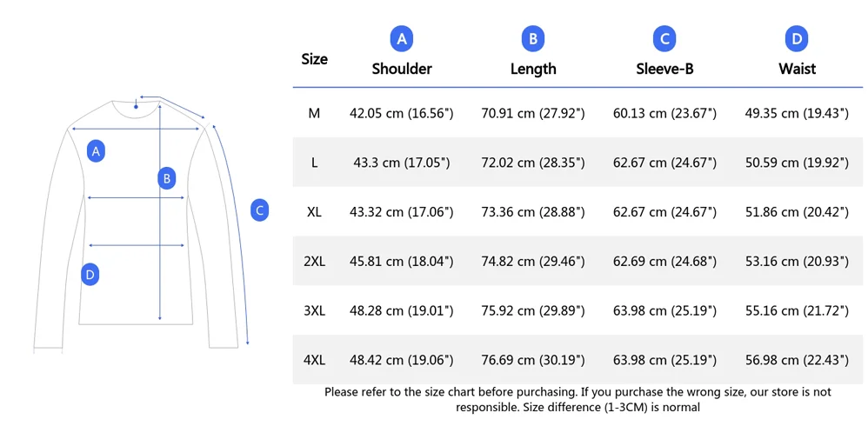This screenshot has width=868, height=446.
Task: Click the 3XL length value 75.92 cm
Action: [532, 310]
